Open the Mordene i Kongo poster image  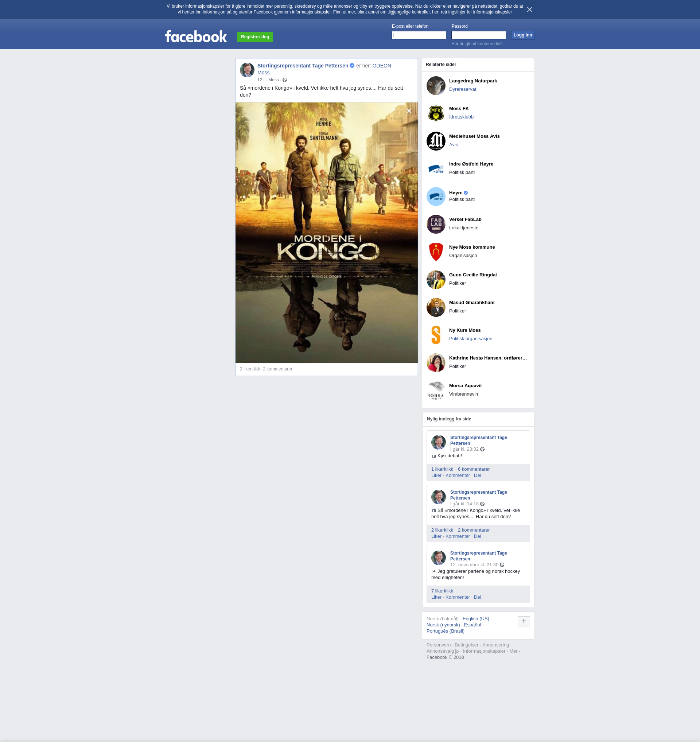click(326, 233)
